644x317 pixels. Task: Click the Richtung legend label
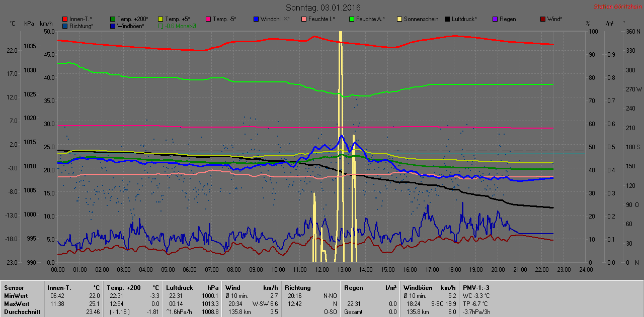coord(82,26)
